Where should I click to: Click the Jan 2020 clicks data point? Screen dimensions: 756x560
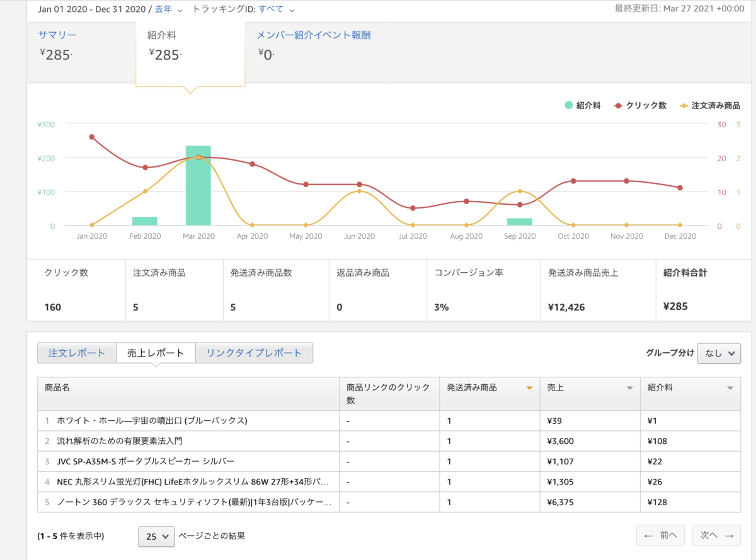92,137
